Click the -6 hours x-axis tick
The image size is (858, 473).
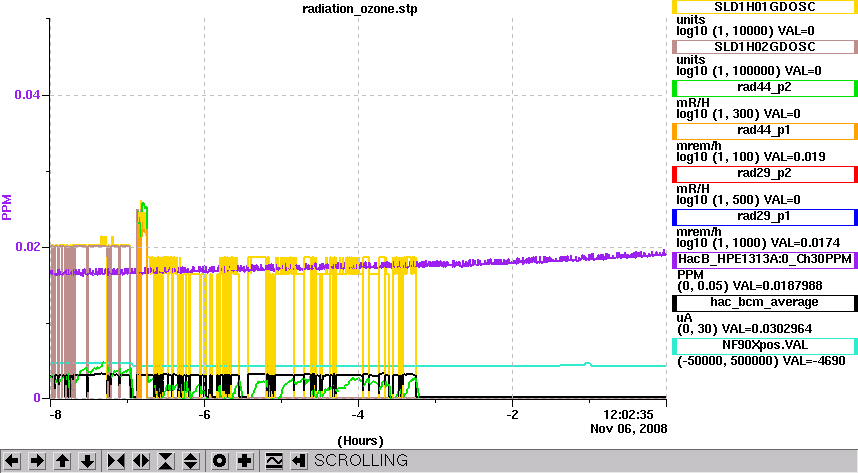tap(204, 414)
